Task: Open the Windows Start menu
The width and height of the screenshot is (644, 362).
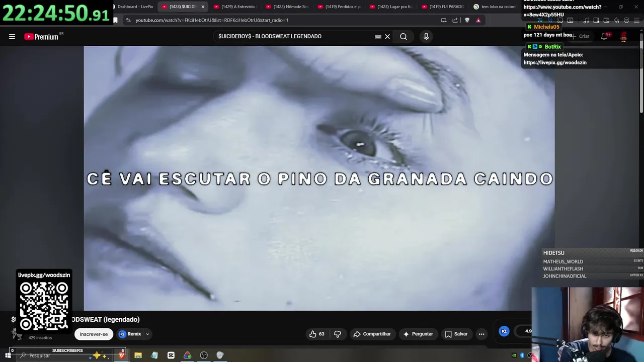Action: tap(8, 355)
